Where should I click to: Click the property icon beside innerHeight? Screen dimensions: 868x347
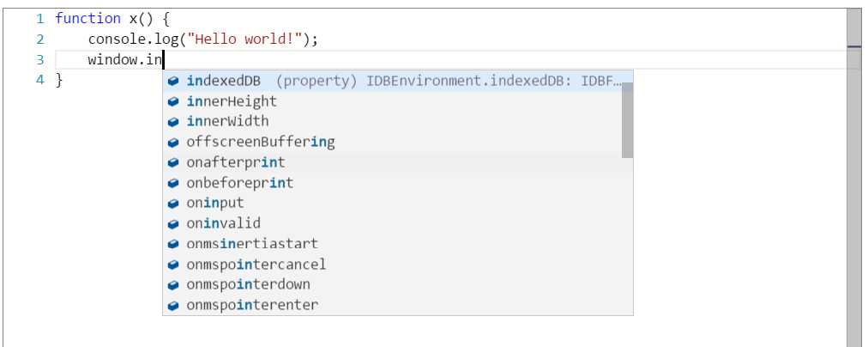pyautogui.click(x=173, y=101)
